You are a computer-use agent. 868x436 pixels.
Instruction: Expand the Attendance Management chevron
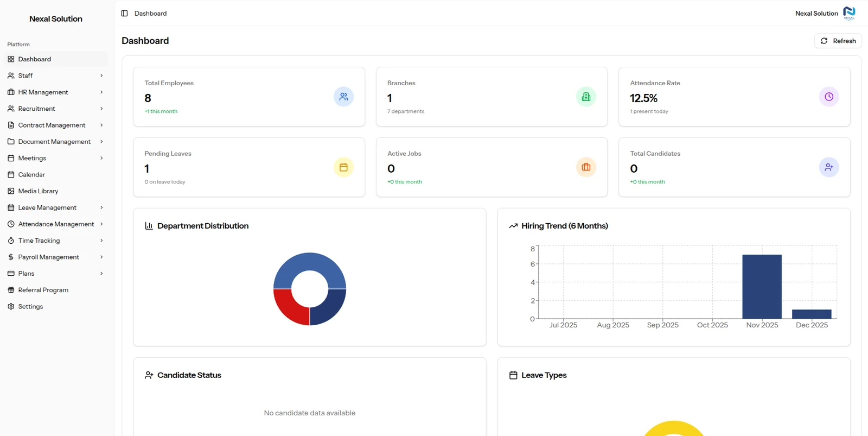(x=101, y=224)
